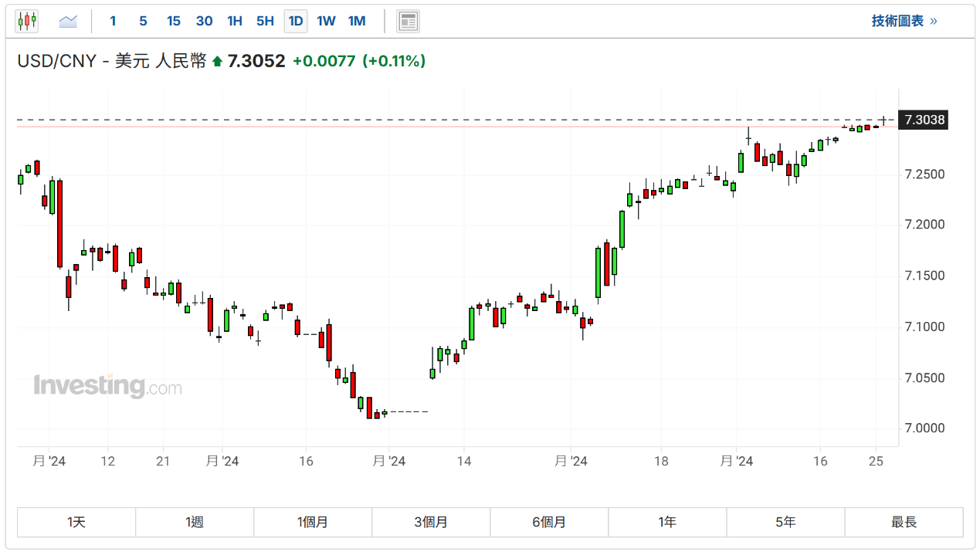Switch to candlestick chart type
Image resolution: width=980 pixels, height=555 pixels.
tap(27, 21)
